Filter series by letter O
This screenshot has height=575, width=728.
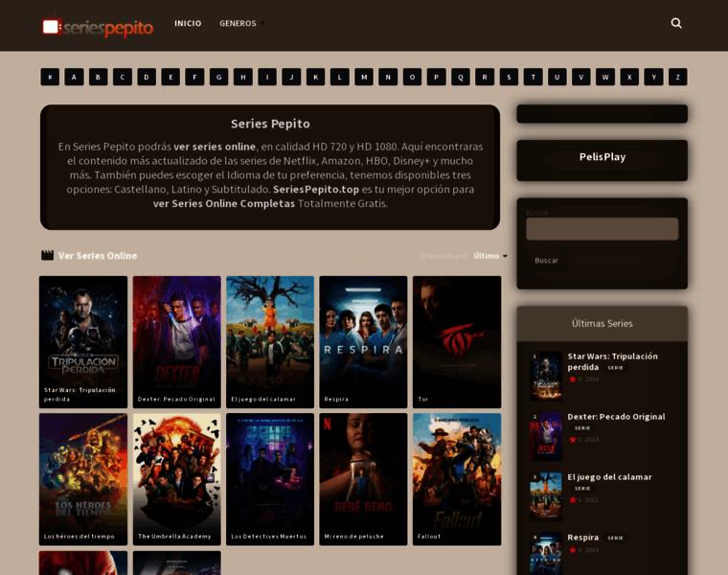tap(412, 77)
